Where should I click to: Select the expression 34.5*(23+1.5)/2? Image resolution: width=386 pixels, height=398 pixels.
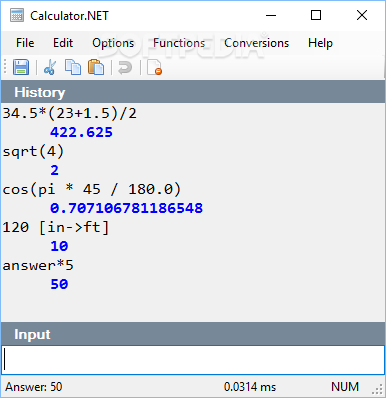70,114
